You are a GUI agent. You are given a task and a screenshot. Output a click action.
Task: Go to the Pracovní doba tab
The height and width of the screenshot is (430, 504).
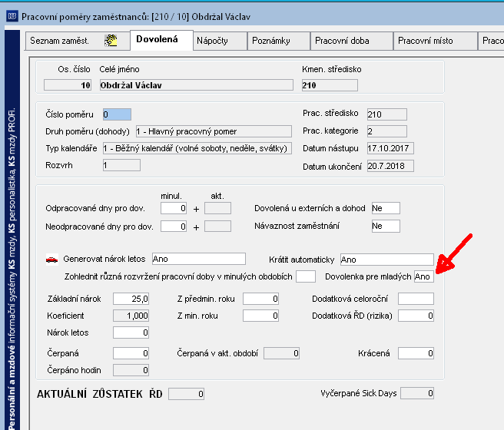(x=352, y=41)
